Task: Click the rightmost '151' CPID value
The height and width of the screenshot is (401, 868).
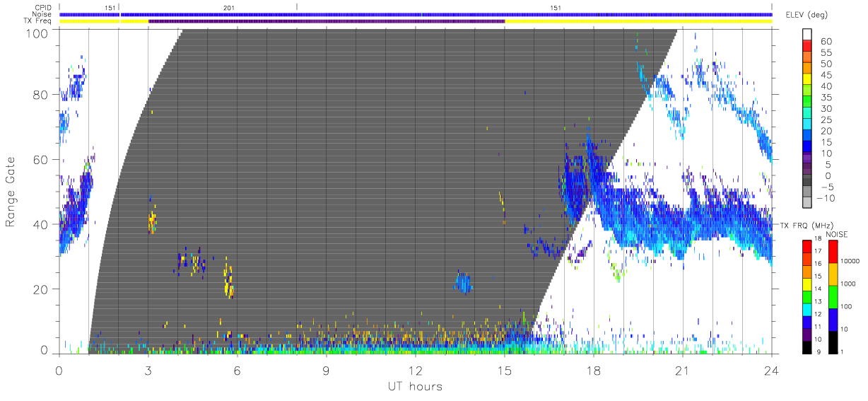Action: (x=556, y=7)
